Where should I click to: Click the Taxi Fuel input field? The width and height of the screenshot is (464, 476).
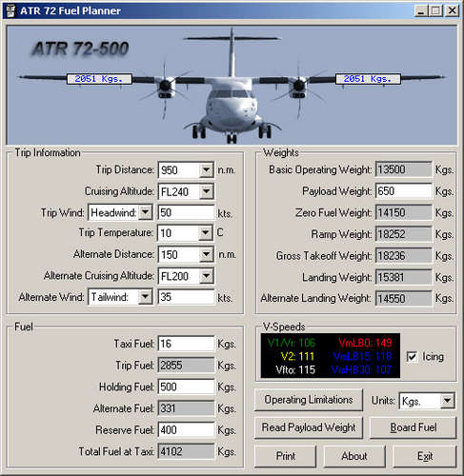[187, 344]
